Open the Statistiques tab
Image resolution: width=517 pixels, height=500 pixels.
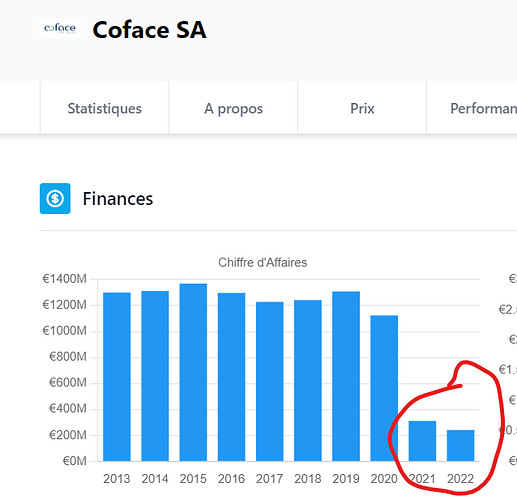[x=105, y=108]
